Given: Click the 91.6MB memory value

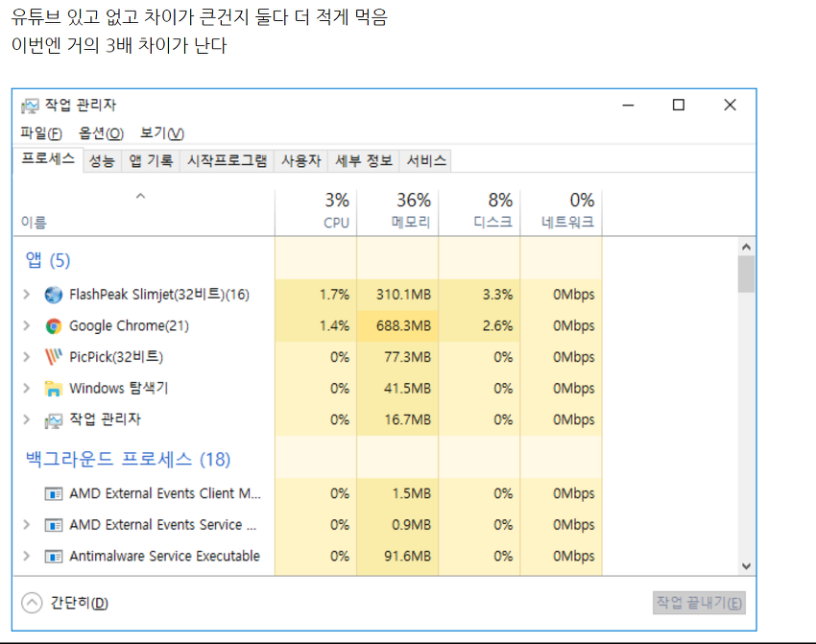Looking at the screenshot, I should 407,556.
